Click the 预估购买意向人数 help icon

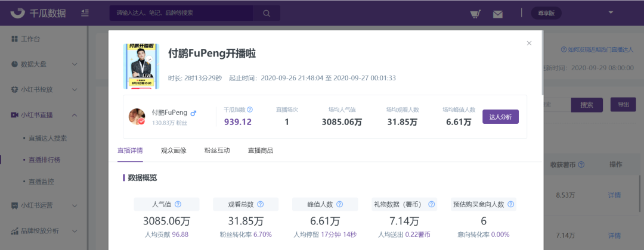(510, 204)
